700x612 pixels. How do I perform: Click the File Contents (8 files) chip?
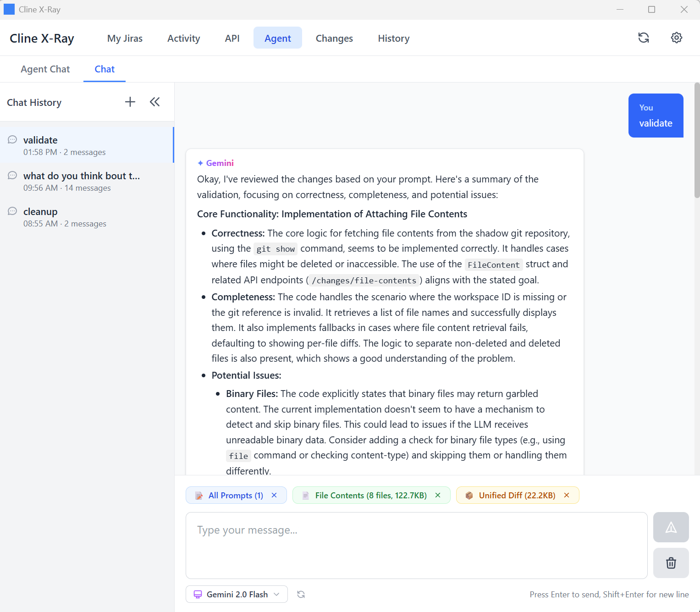[371, 495]
